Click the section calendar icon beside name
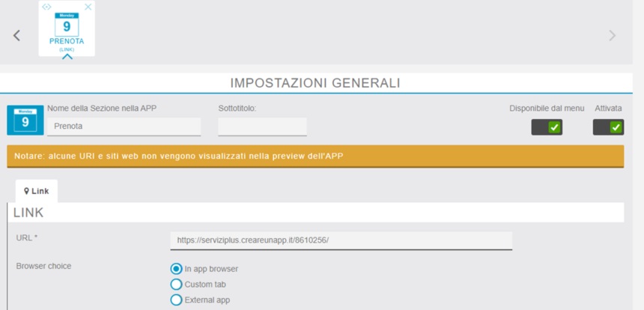Screen dimensions: 644x310 pos(25,120)
